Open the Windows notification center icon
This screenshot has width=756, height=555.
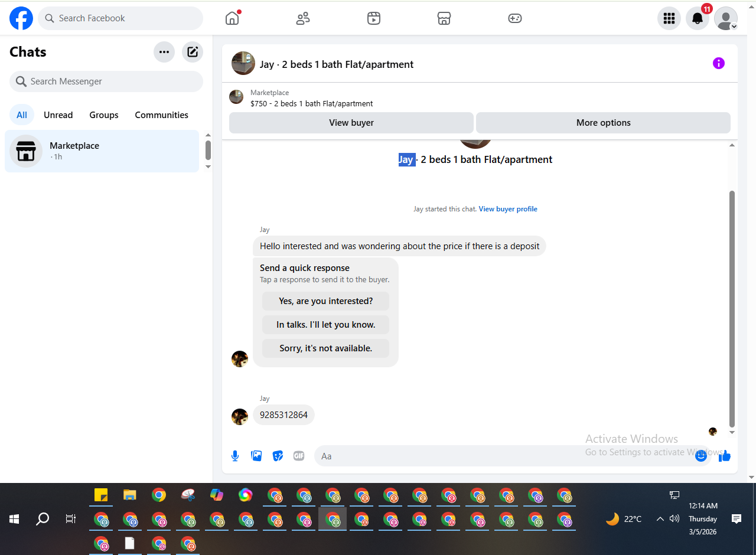tap(737, 519)
